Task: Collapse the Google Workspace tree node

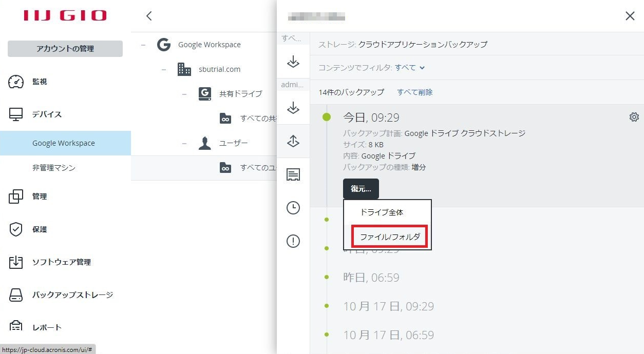Action: pyautogui.click(x=143, y=45)
